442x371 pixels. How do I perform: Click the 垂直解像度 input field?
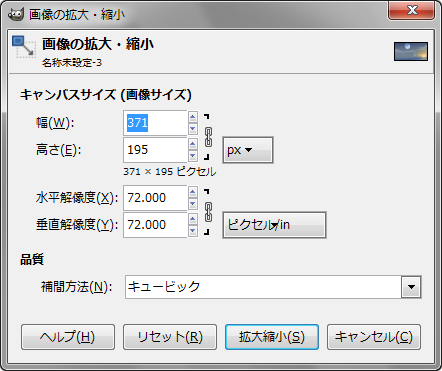(x=155, y=225)
